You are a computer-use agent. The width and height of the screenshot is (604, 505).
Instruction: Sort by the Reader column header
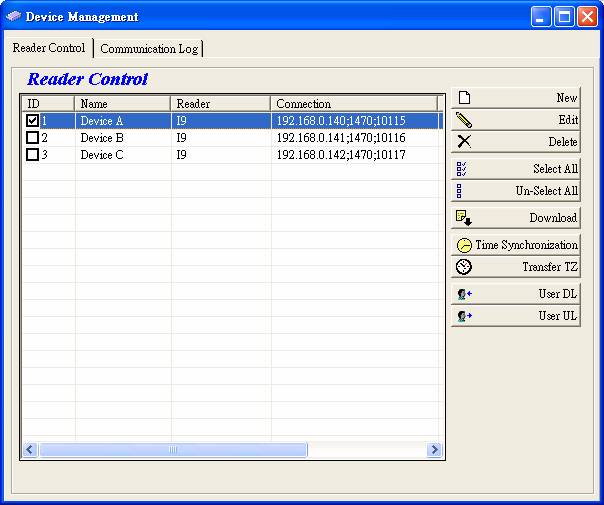pos(221,104)
